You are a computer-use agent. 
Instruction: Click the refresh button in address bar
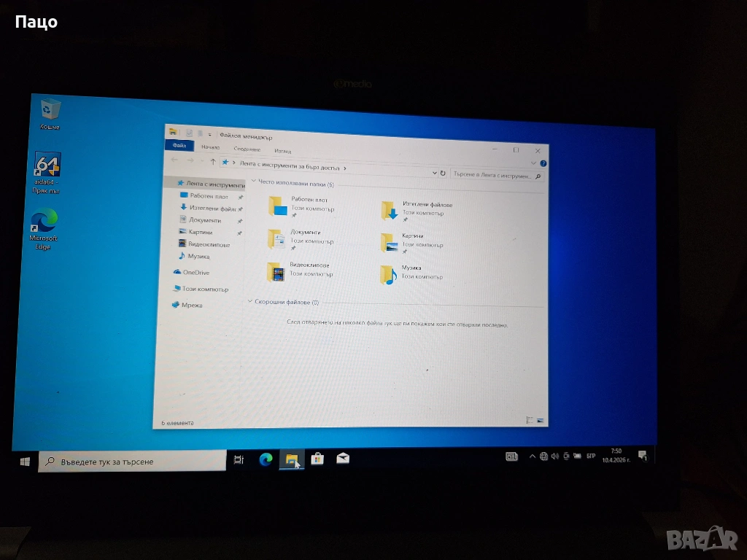coord(443,174)
